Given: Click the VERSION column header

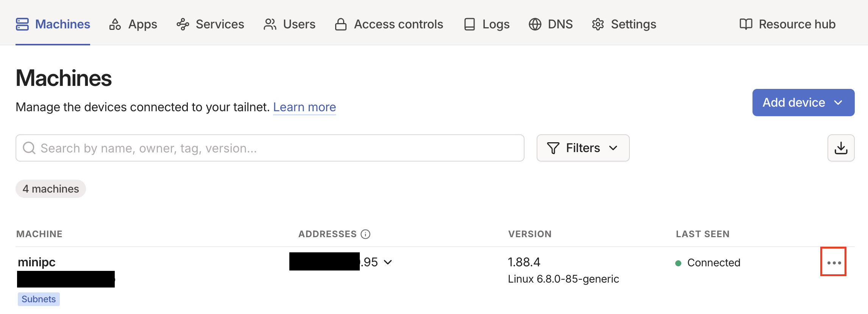Looking at the screenshot, I should [530, 234].
